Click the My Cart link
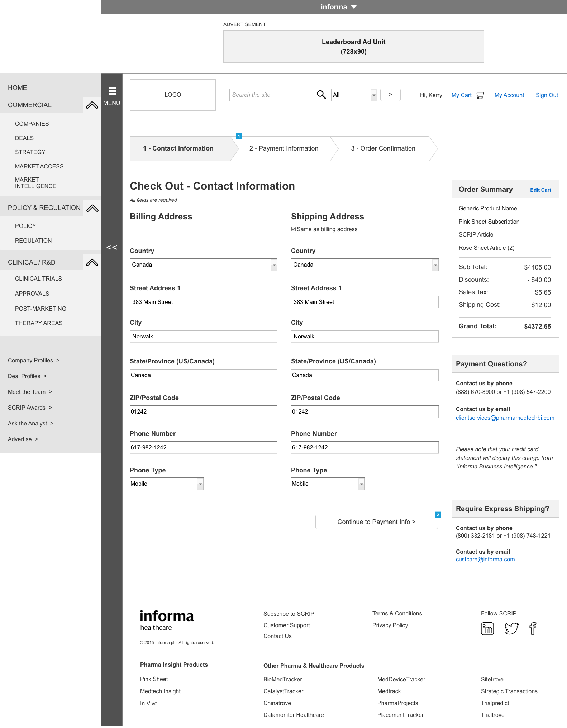This screenshot has height=728, width=567. [x=462, y=95]
